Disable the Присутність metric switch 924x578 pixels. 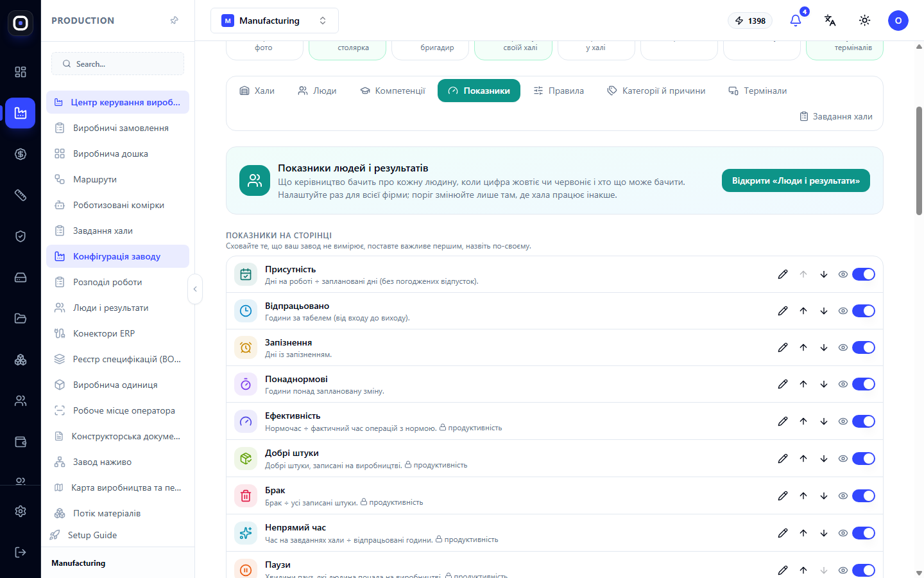point(864,274)
